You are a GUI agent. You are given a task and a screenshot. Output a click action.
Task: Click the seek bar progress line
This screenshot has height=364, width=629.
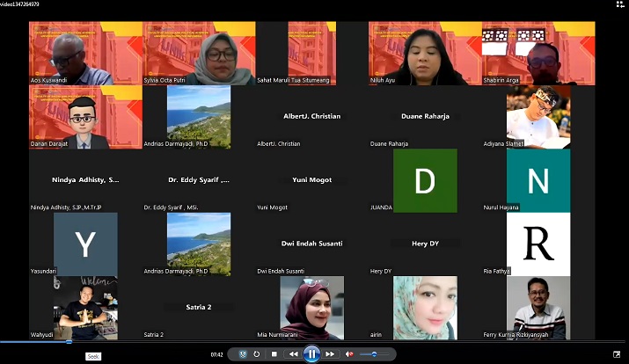pyautogui.click(x=35, y=342)
